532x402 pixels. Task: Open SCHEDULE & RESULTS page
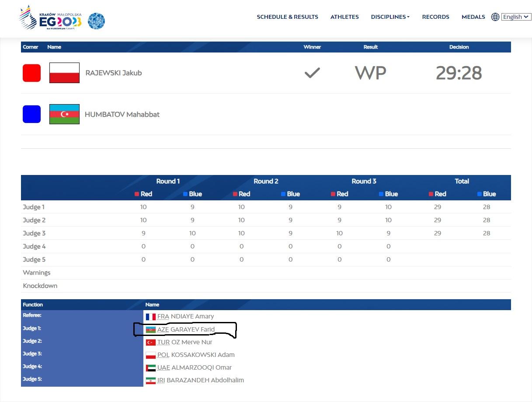pos(287,17)
